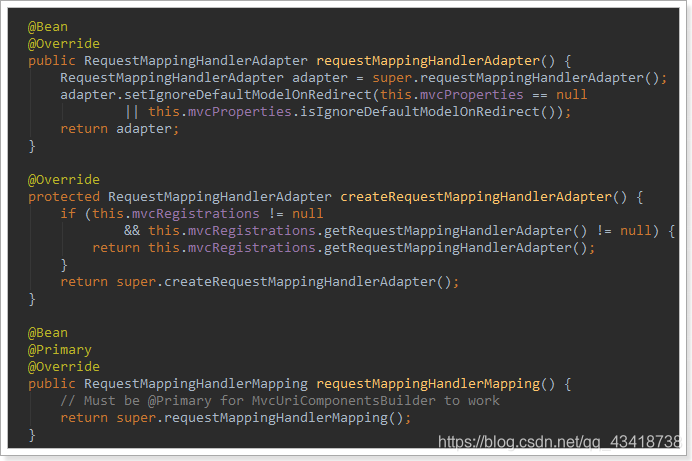Click the "==" operator before null
The width and height of the screenshot is (692, 461).
(539, 95)
